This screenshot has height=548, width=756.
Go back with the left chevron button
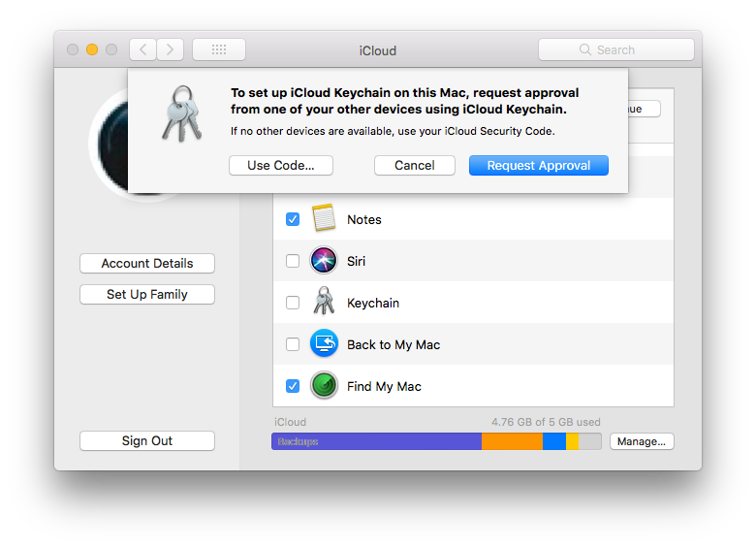click(142, 49)
